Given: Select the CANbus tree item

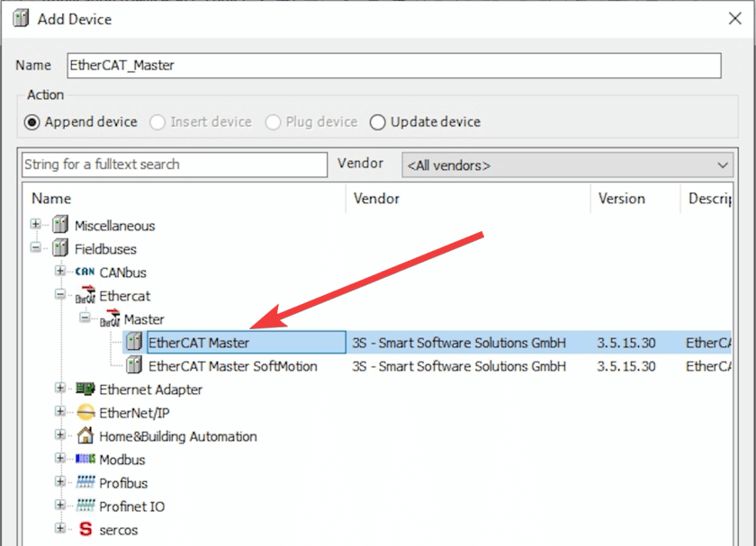Looking at the screenshot, I should pyautogui.click(x=123, y=273).
